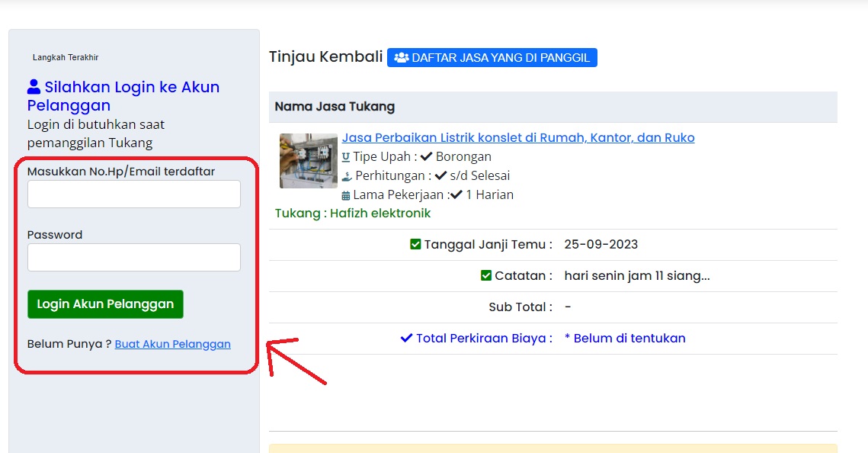This screenshot has width=868, height=453.
Task: Open the Buat Akun Pelanggan link
Action: click(172, 344)
